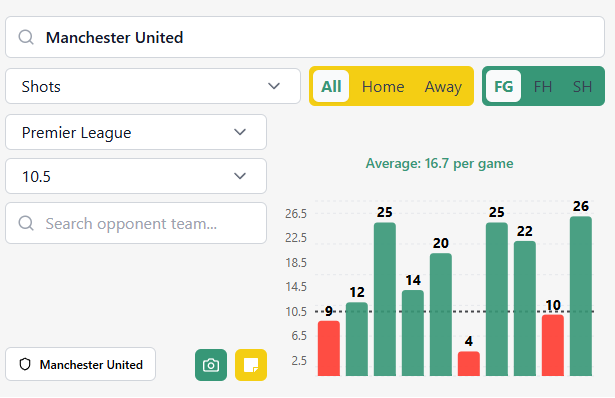Open the 10.5 line threshold dropdown
This screenshot has width=615, height=398.
(136, 176)
